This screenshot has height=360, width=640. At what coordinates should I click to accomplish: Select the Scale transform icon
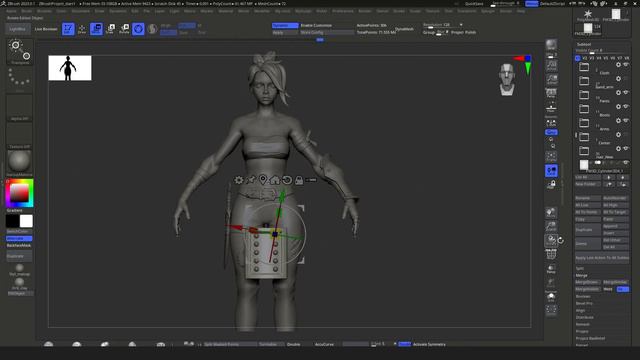tap(111, 29)
